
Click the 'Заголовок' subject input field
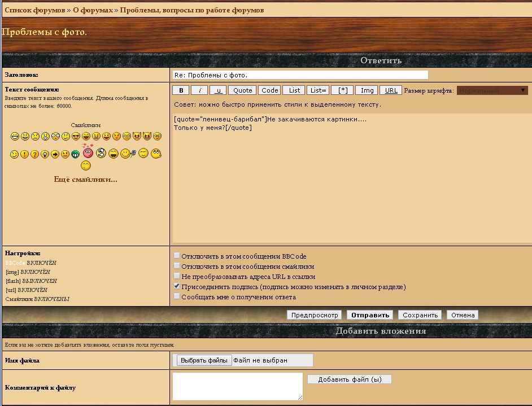click(300, 75)
